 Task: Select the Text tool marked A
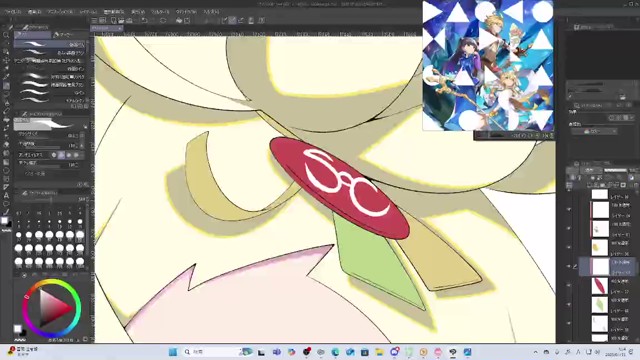pos(6,196)
